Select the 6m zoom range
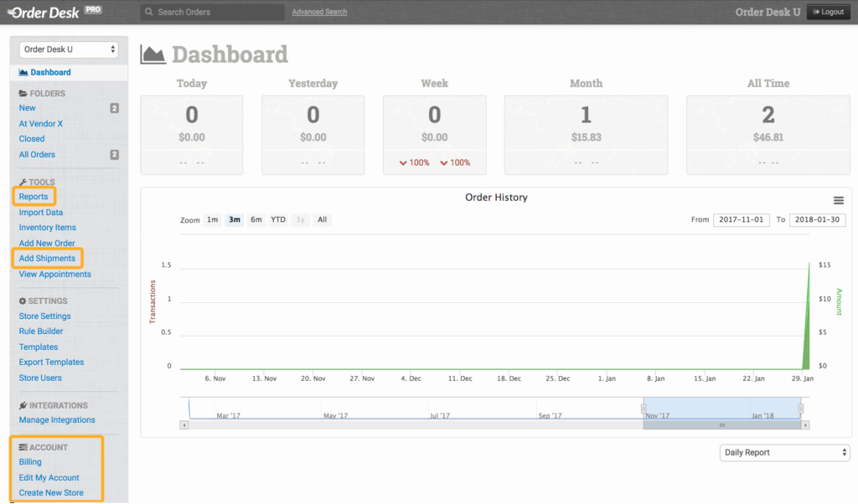Screen dimensions: 858x504 point(256,220)
